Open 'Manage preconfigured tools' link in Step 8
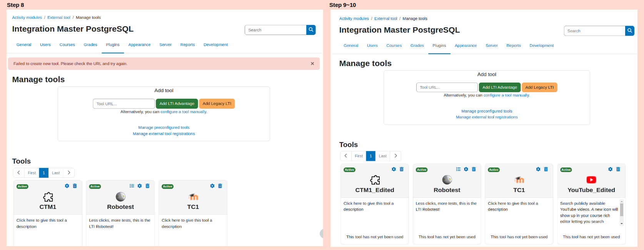 click(x=164, y=127)
